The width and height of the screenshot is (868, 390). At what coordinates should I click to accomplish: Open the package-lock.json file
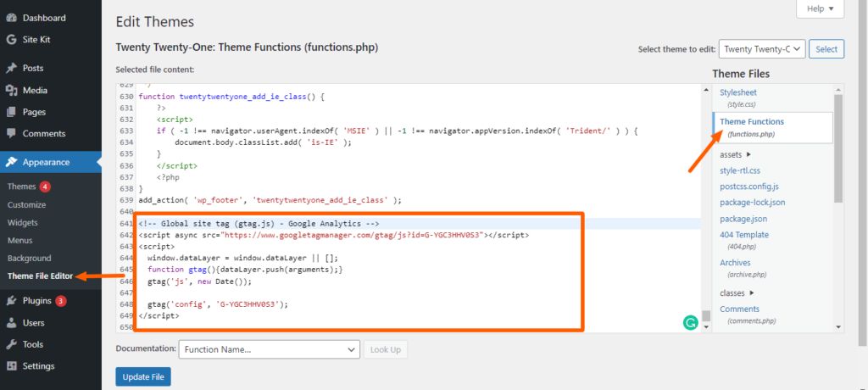pyautogui.click(x=753, y=202)
